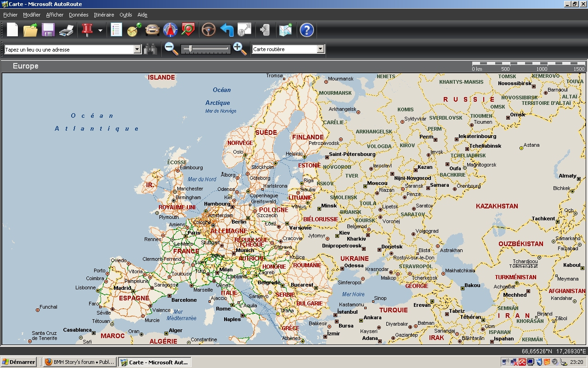The image size is (588, 368).
Task: Click the 'Tapez un lieu ou une adresse' field
Action: [x=69, y=49]
